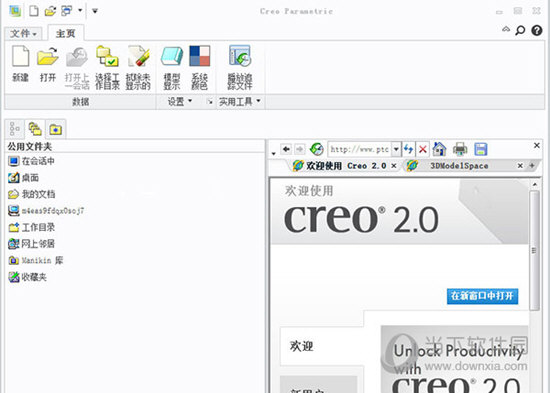Expand the 实用工具 group dropdown
This screenshot has height=393, width=550.
point(240,101)
